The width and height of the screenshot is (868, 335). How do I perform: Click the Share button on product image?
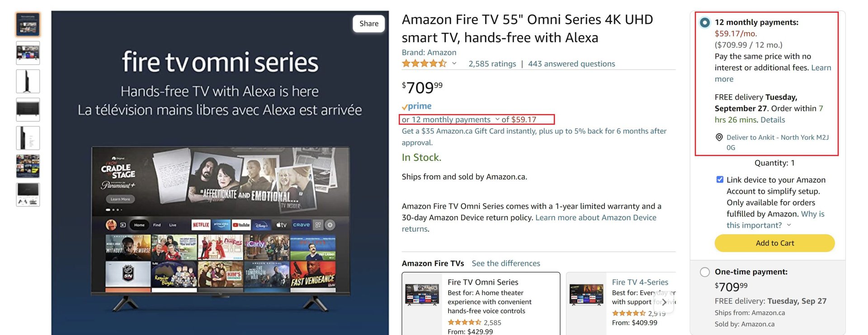pyautogui.click(x=369, y=24)
